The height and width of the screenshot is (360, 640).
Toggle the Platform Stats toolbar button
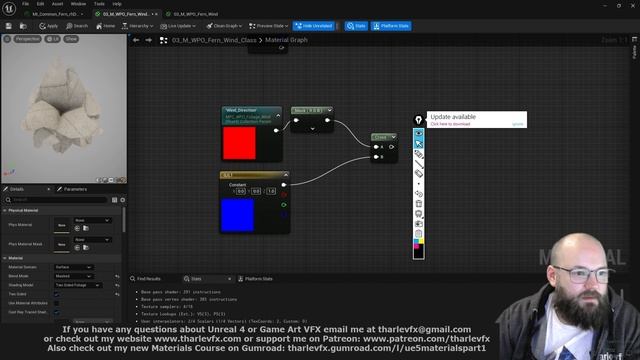(x=391, y=26)
